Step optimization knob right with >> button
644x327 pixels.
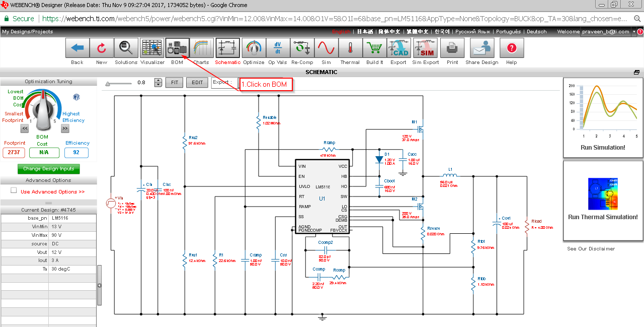tap(65, 129)
